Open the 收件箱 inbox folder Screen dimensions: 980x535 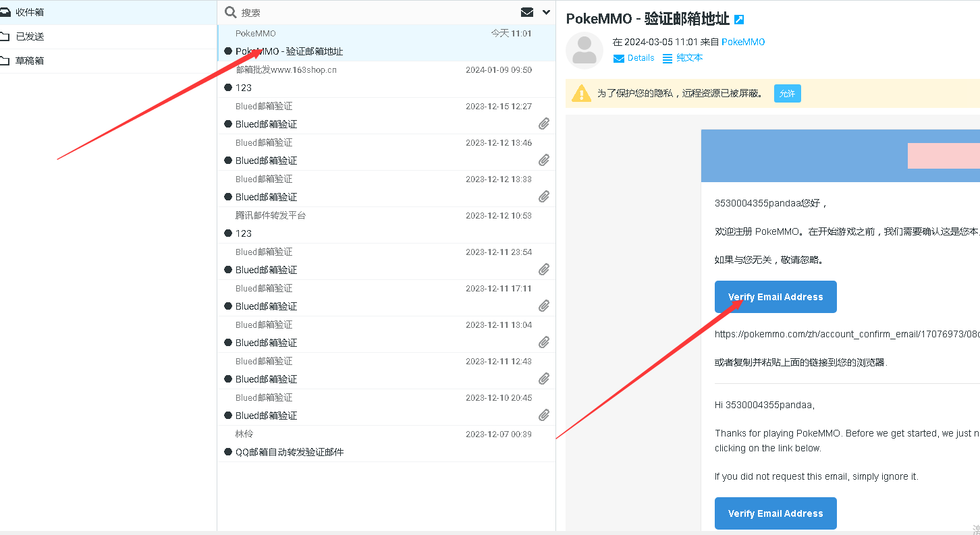coord(108,12)
